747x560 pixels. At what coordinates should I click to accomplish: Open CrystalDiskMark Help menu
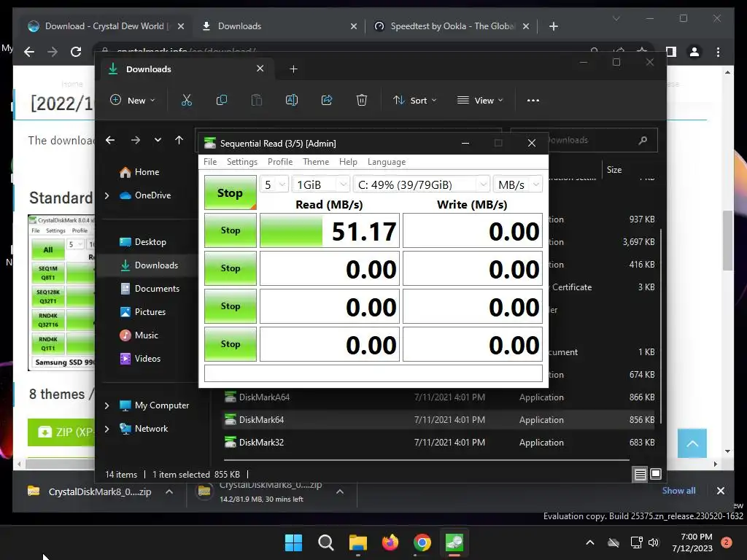click(348, 162)
